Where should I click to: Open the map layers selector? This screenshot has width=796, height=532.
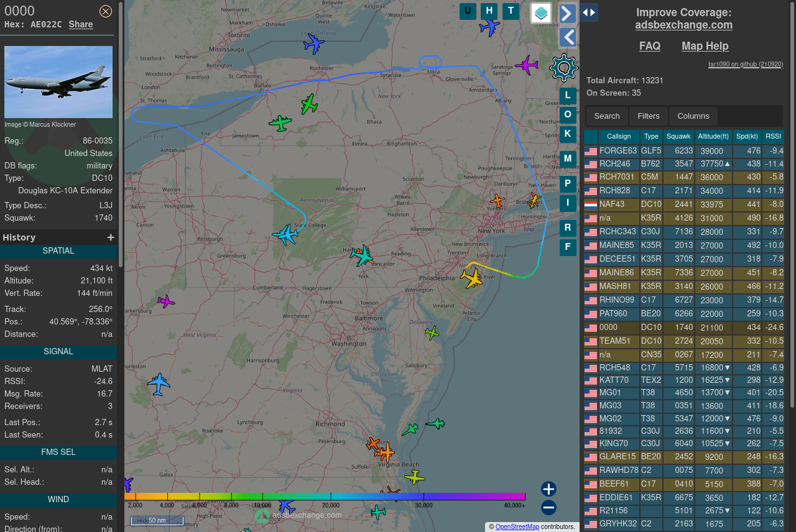[541, 13]
